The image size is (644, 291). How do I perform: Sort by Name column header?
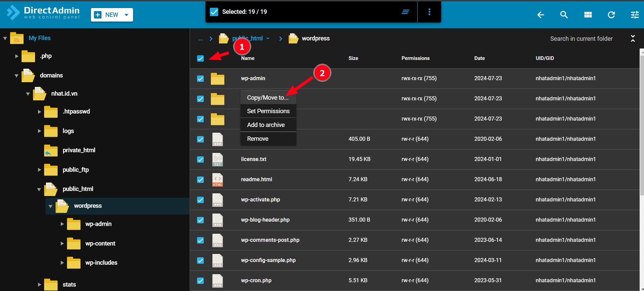pos(248,58)
